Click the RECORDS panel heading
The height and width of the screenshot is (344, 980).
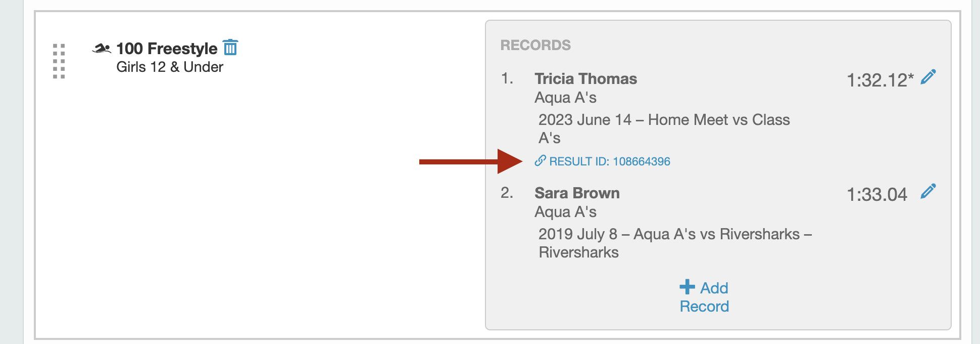point(535,45)
